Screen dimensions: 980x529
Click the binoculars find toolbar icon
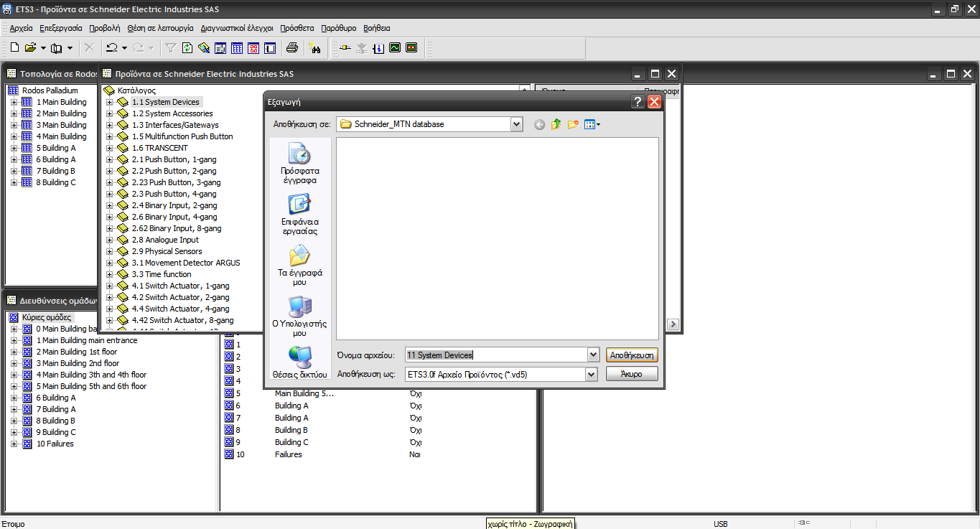pos(314,48)
